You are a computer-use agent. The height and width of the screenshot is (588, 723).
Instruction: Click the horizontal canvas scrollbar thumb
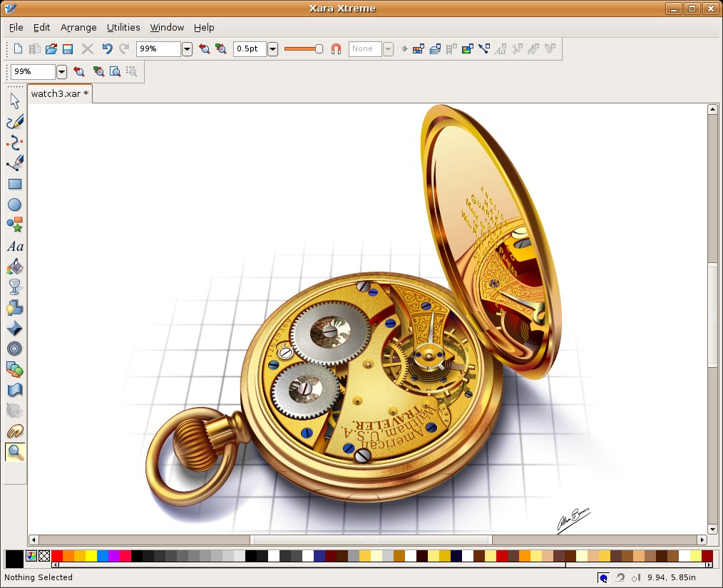[x=371, y=540]
